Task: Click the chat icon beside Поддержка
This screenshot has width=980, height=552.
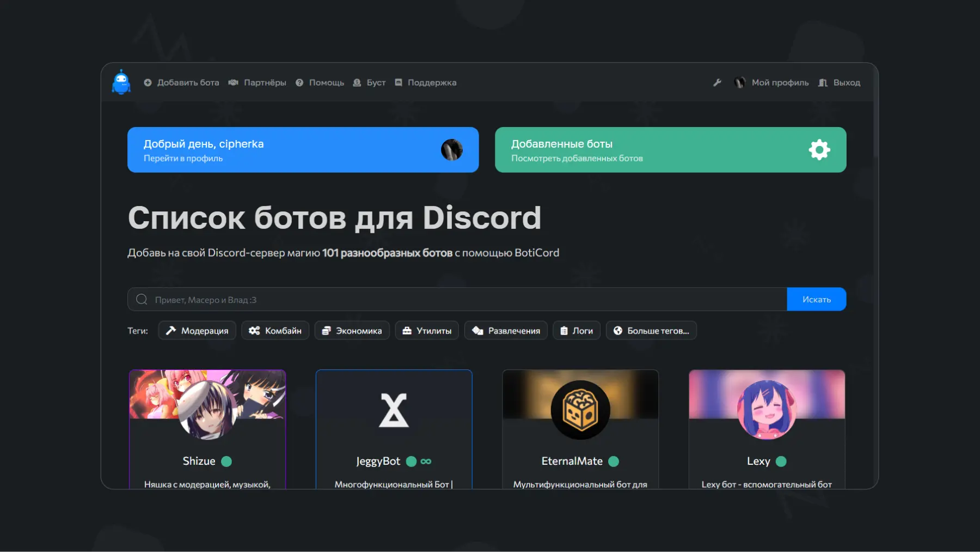Action: (x=399, y=83)
